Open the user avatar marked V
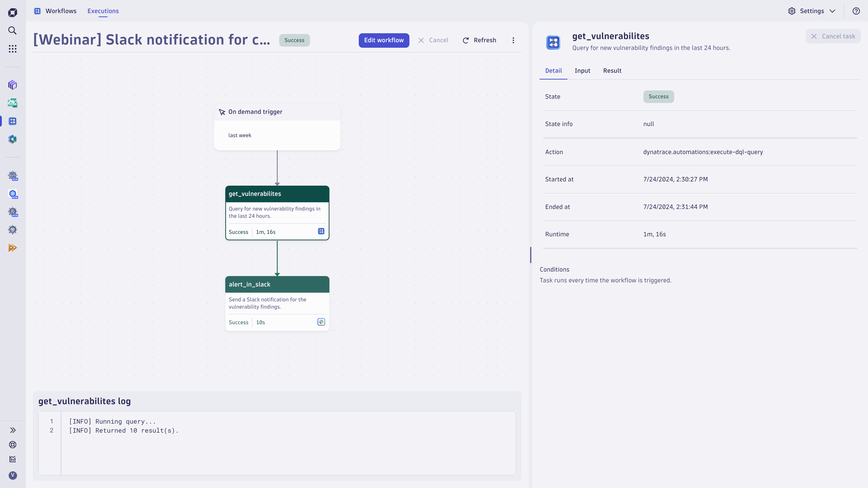The height and width of the screenshot is (488, 868). point(12,476)
